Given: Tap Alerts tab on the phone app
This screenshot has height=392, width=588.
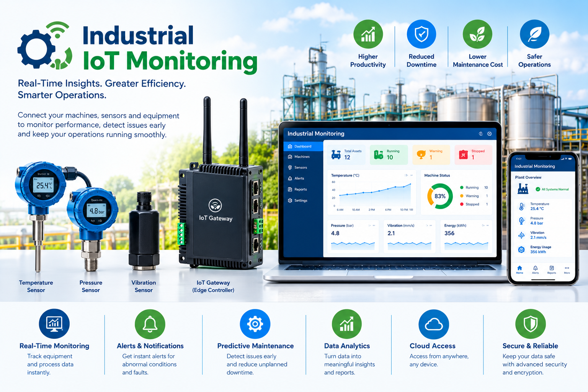Looking at the screenshot, I should click(535, 270).
